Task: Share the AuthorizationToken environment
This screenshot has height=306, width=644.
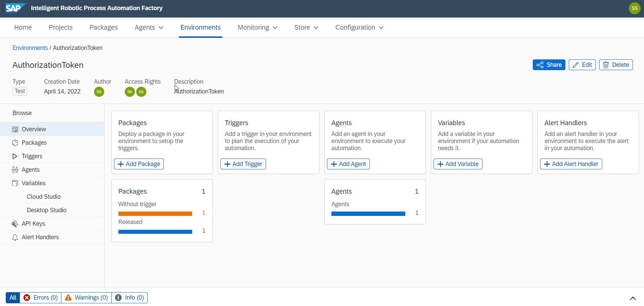Action: click(x=549, y=65)
